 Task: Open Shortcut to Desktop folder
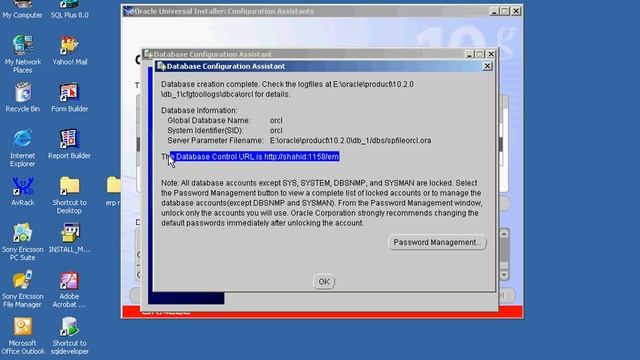pos(69,195)
